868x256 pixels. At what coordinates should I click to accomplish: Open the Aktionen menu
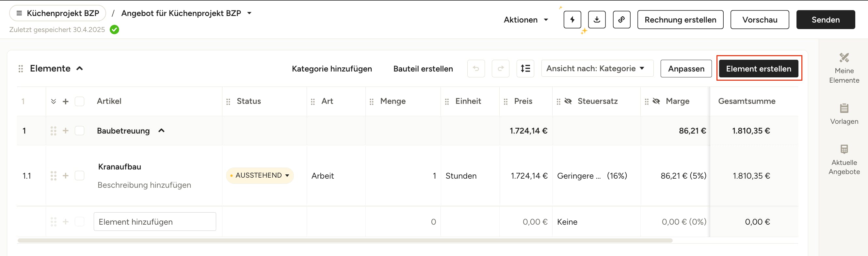click(x=526, y=20)
